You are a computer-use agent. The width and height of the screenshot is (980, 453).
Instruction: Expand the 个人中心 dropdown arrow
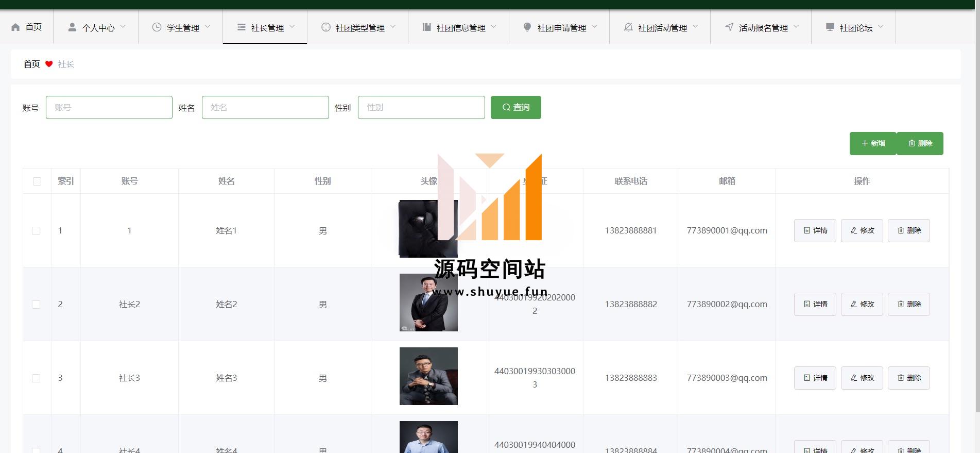123,26
